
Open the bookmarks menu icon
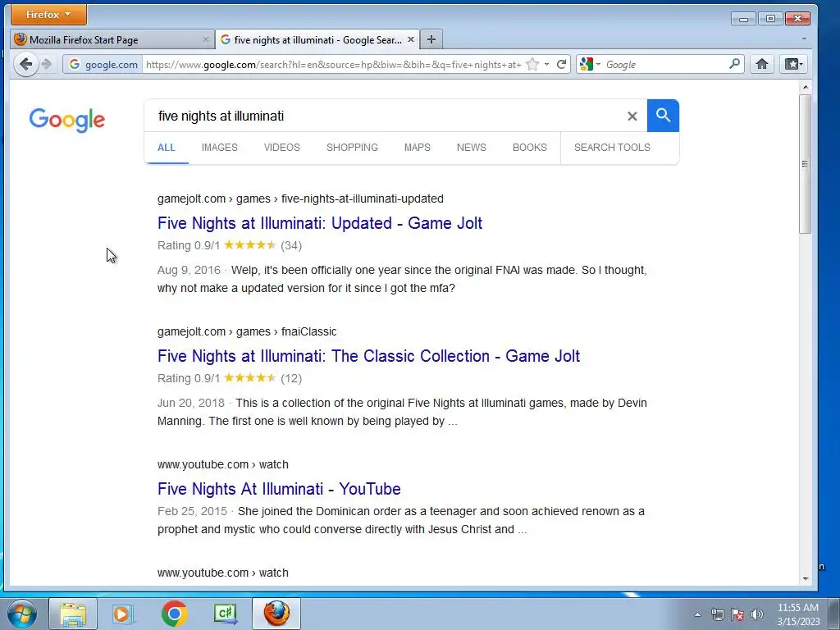pyautogui.click(x=793, y=64)
